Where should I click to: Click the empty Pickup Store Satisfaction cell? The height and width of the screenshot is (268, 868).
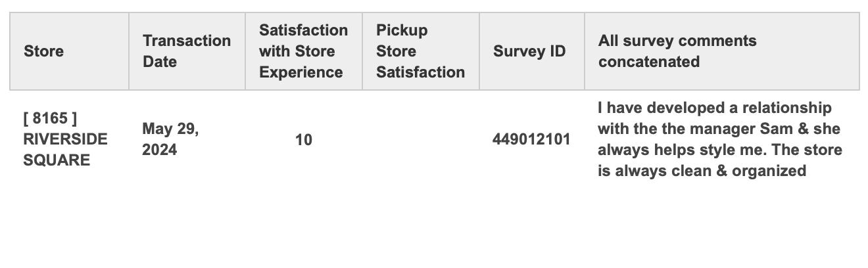[x=420, y=140]
